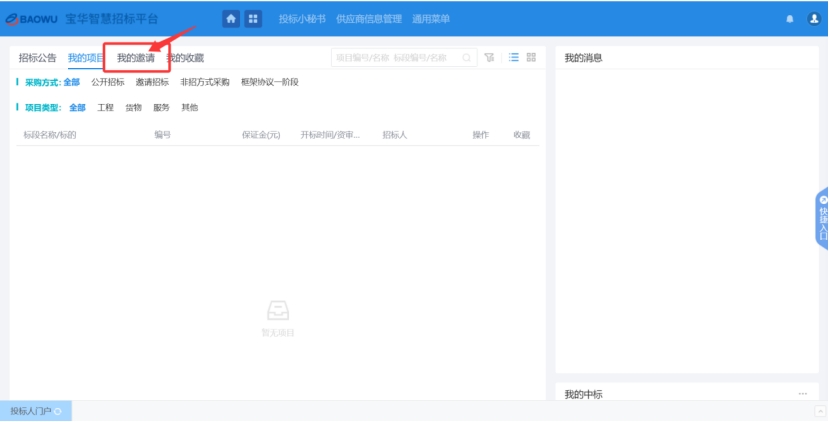
Task: Click 我的消息 panel title
Action: (x=584, y=58)
